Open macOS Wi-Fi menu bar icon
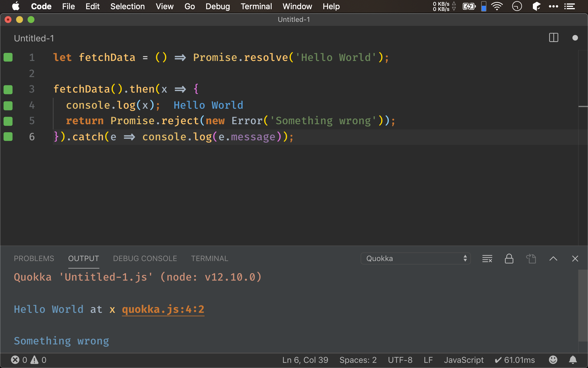Screen dimensions: 588x368 coord(497,6)
